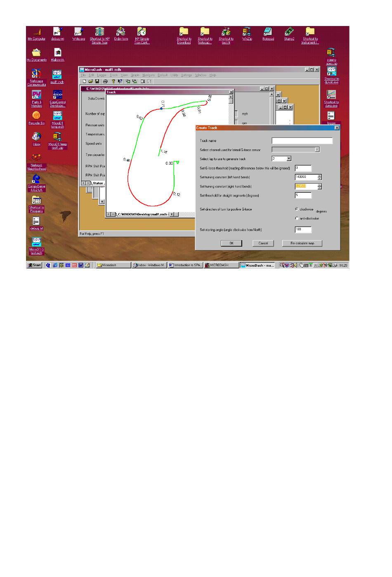Open the Logger menu
Image resolution: width=392 pixels, height=577 pixels.
pyautogui.click(x=102, y=75)
